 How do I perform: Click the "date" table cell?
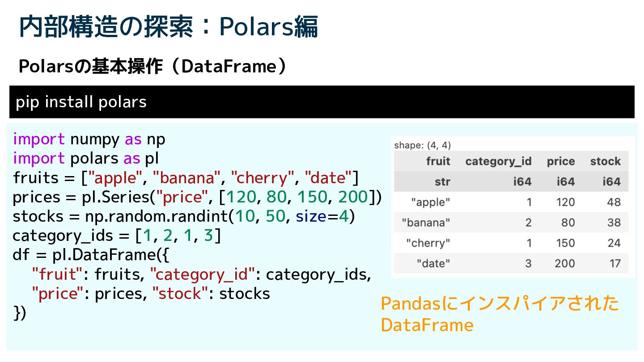[x=433, y=263]
